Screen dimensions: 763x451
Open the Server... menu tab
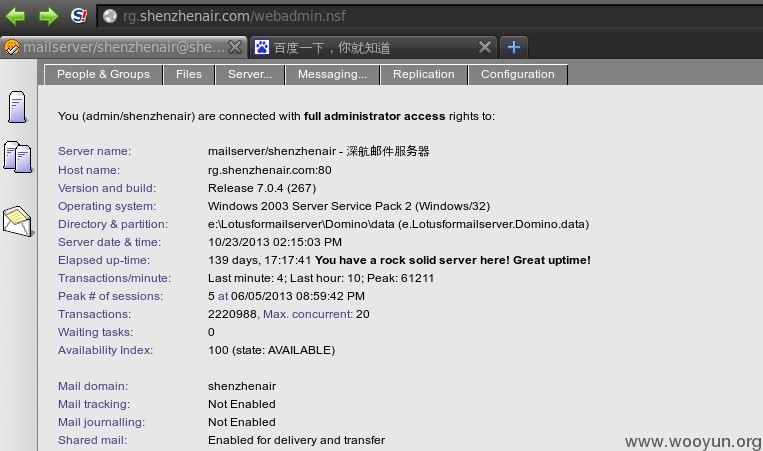[250, 74]
